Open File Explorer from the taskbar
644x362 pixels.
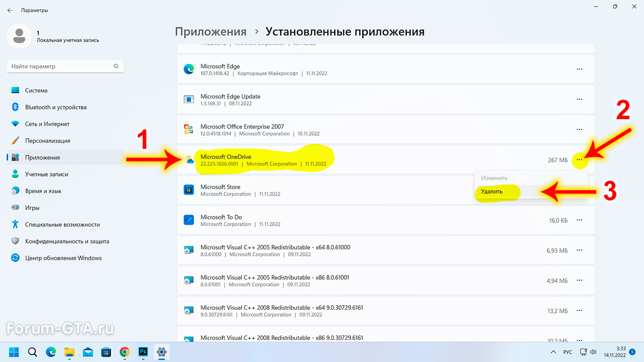[69, 351]
